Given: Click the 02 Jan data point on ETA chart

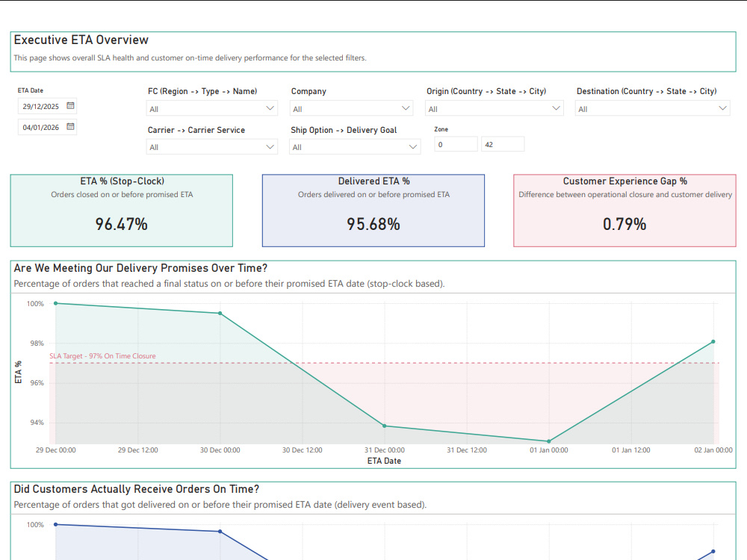Looking at the screenshot, I should (x=713, y=341).
